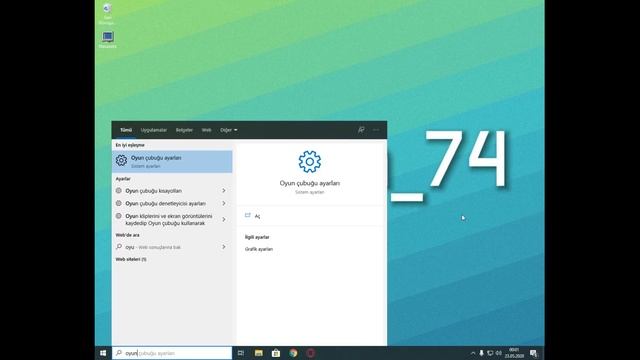This screenshot has width=640, height=360.
Task: Click the magnifier icon beside oyu web result
Action: pyautogui.click(x=119, y=247)
